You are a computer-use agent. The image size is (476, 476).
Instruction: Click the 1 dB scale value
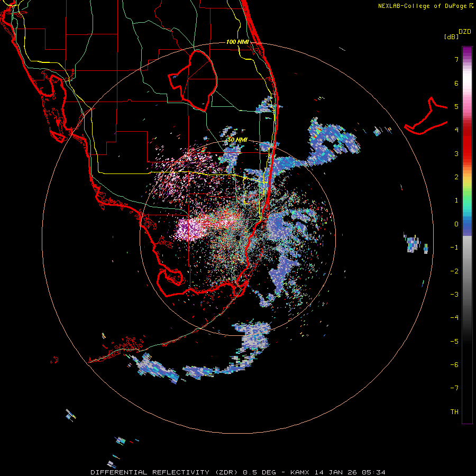(x=456, y=200)
